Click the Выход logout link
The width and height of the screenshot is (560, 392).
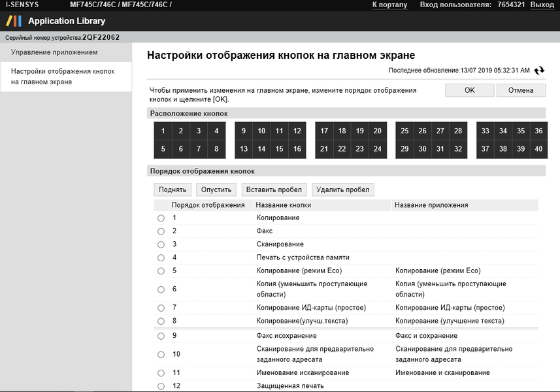[542, 5]
